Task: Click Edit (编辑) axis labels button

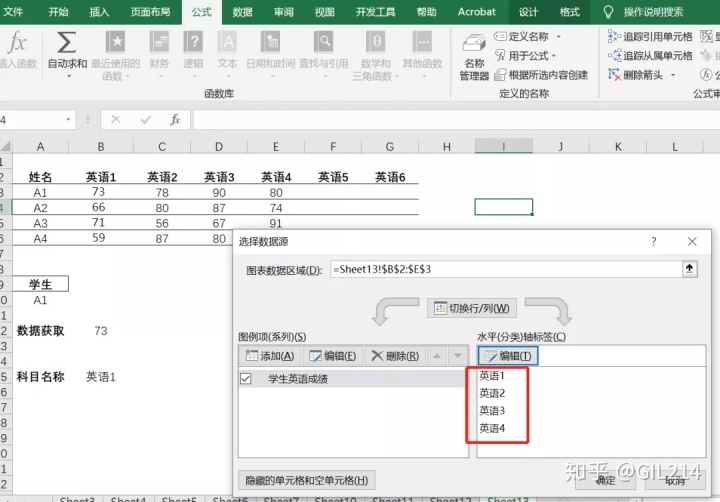Action: [x=508, y=356]
